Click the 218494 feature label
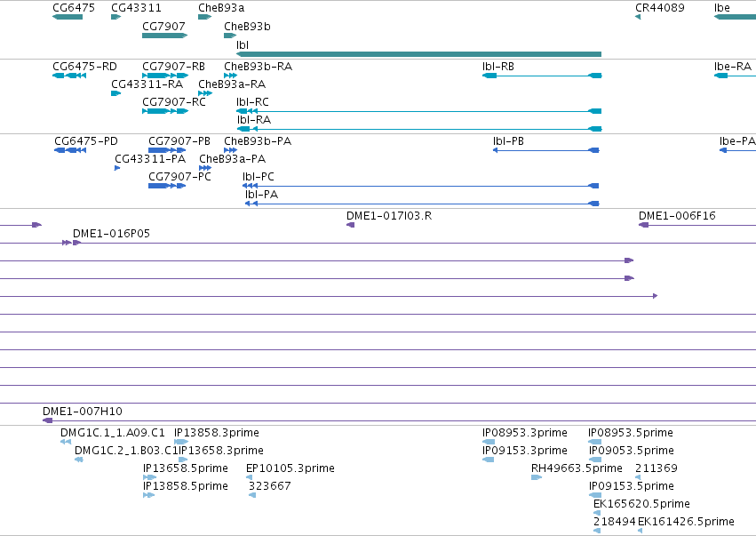756x536 pixels. point(614,523)
